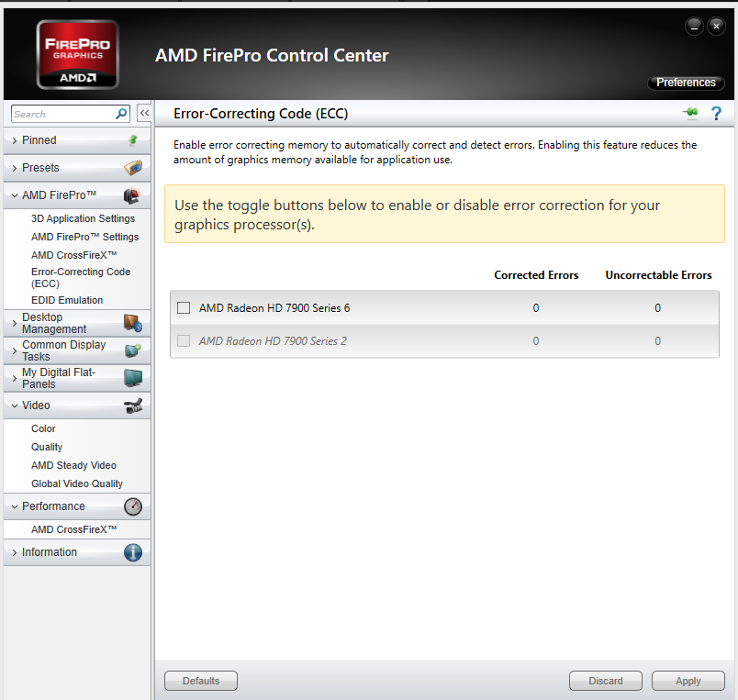Select the AMD Radeon HD 7900 Series 6 label
The width and height of the screenshot is (738, 700).
click(x=274, y=308)
